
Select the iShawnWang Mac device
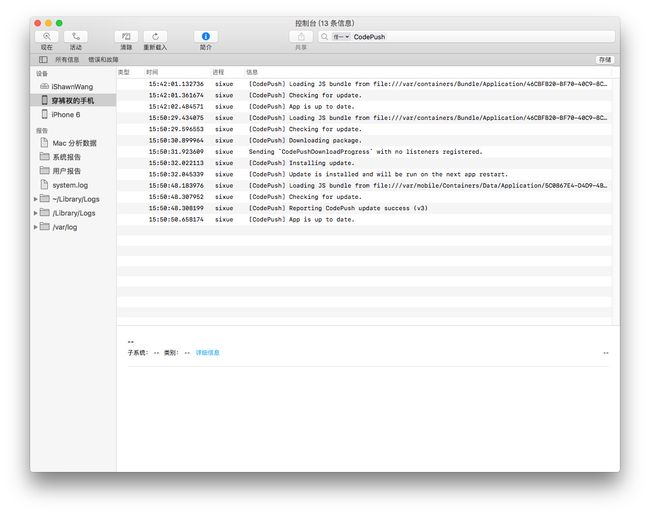(73, 87)
